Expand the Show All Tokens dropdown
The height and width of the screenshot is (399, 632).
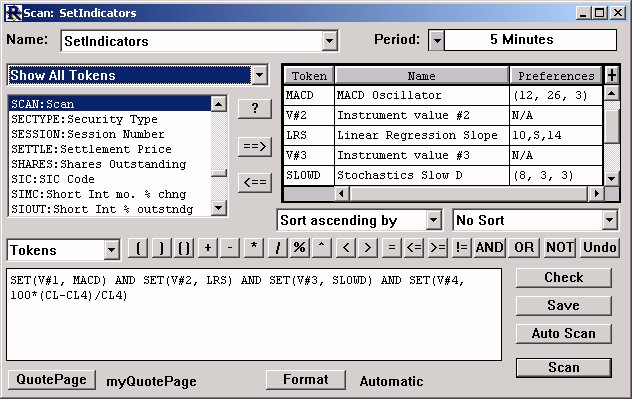pos(260,75)
